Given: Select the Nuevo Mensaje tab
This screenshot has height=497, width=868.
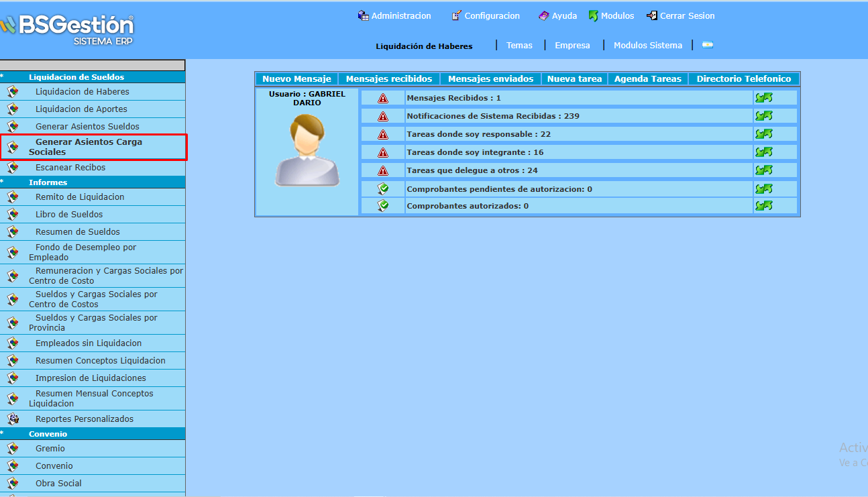Looking at the screenshot, I should (296, 78).
